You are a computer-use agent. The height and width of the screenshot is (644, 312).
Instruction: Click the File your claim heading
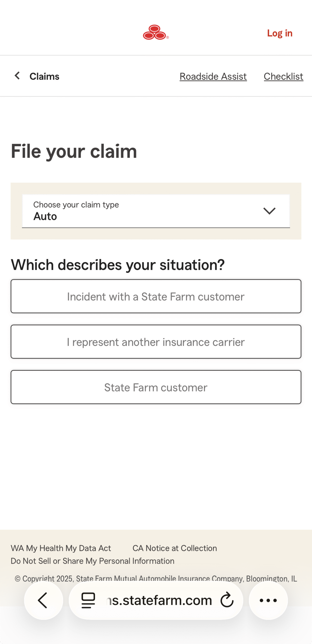(x=74, y=151)
